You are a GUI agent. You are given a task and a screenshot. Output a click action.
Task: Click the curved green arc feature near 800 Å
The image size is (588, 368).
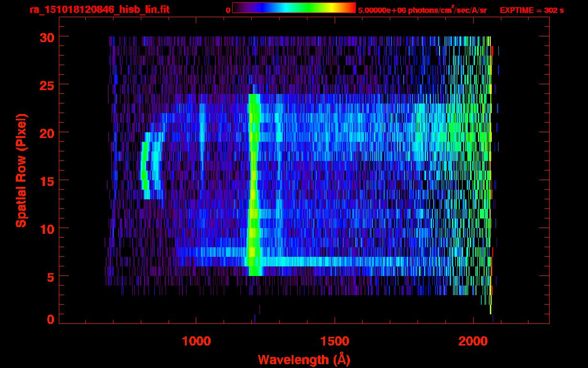[144, 166]
